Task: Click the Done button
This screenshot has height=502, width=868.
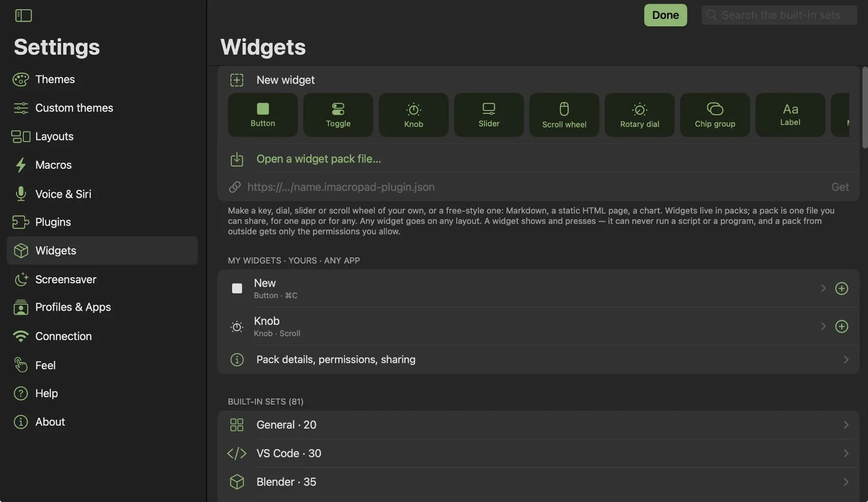Action: 665,15
